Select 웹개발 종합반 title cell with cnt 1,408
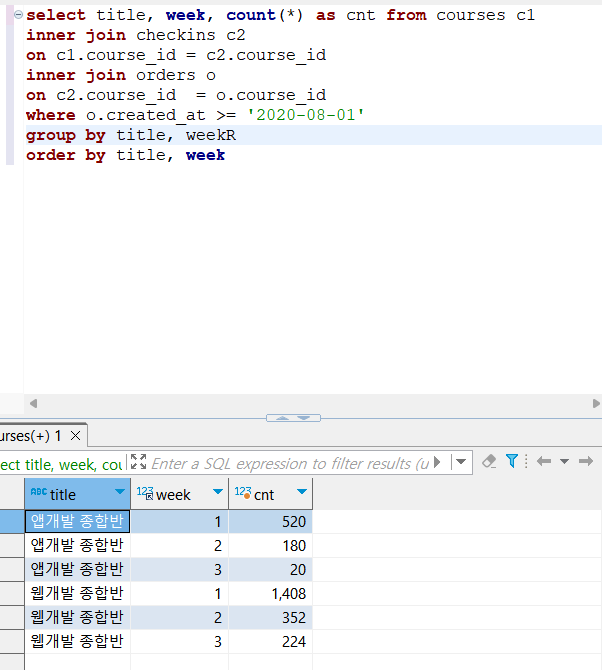Image resolution: width=602 pixels, height=670 pixels. (x=77, y=594)
